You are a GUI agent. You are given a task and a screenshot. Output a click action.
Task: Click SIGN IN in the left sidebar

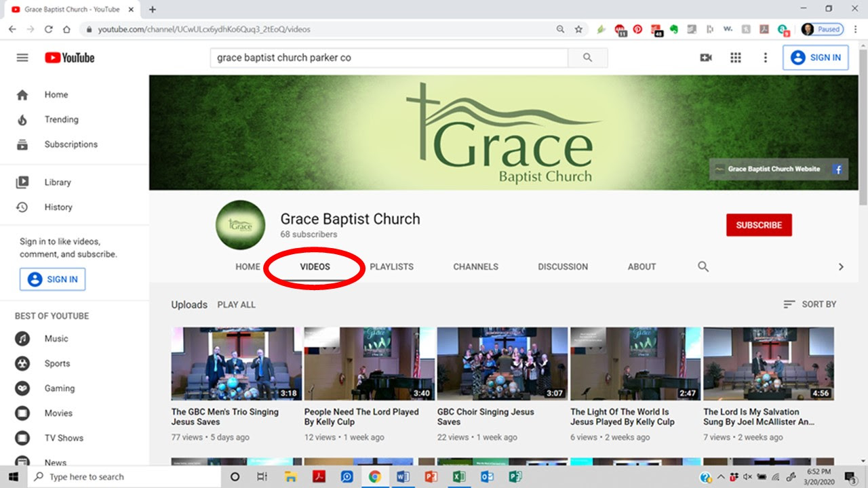(53, 279)
